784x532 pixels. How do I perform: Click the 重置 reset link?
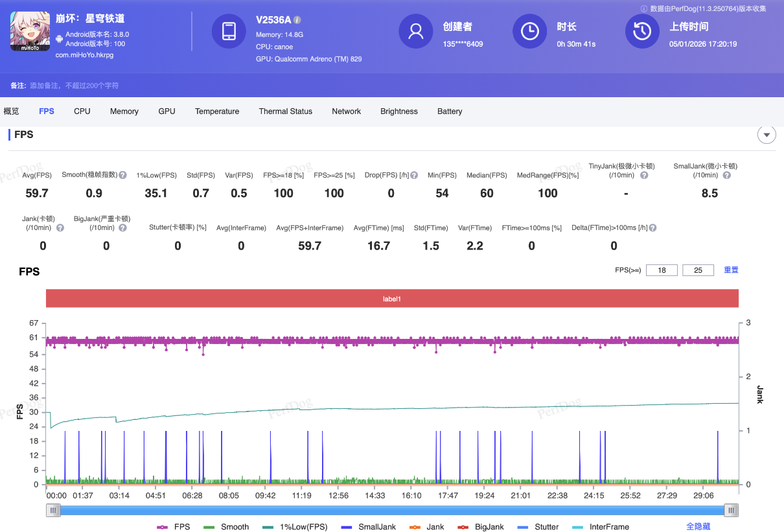tap(731, 270)
